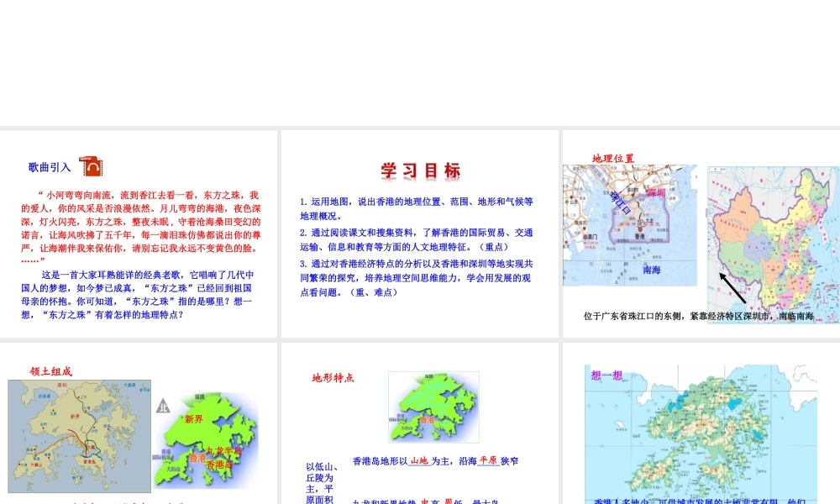Screen dimensions: 840x504
Task: Click the 南海 label on the location map
Action: click(652, 270)
